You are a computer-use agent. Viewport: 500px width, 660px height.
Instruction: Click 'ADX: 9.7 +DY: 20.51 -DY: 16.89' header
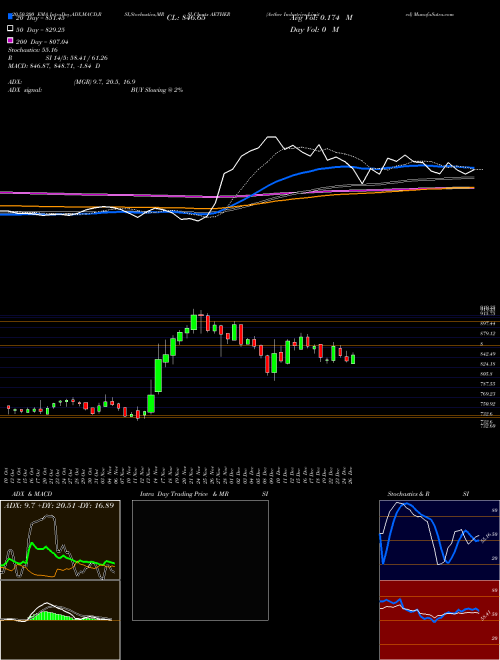59,505
